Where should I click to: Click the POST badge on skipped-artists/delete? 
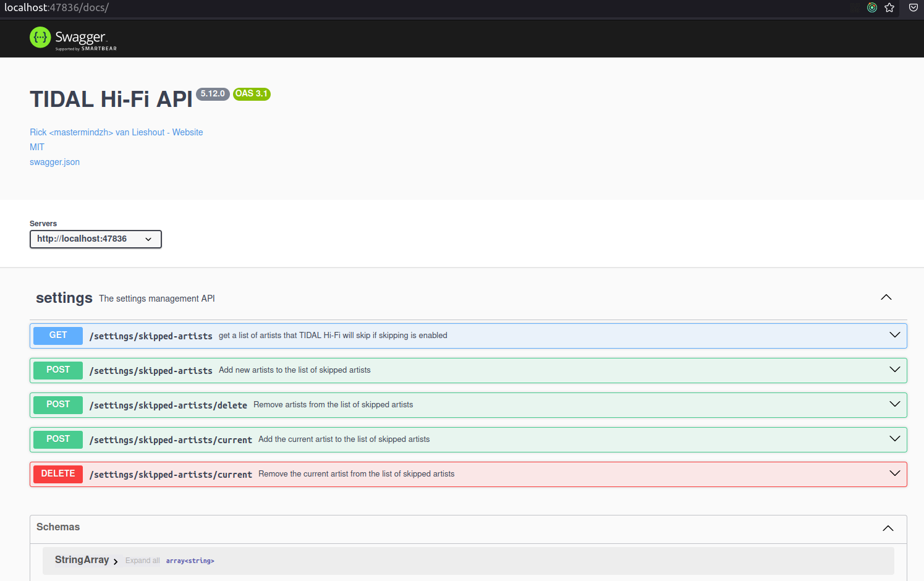tap(57, 405)
